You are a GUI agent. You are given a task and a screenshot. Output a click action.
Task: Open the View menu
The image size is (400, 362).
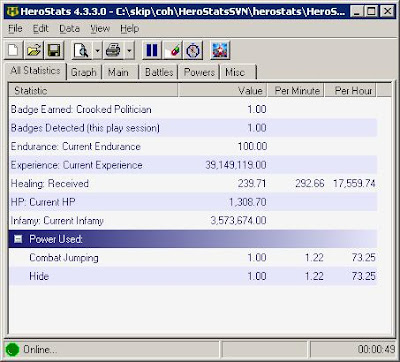[x=100, y=29]
